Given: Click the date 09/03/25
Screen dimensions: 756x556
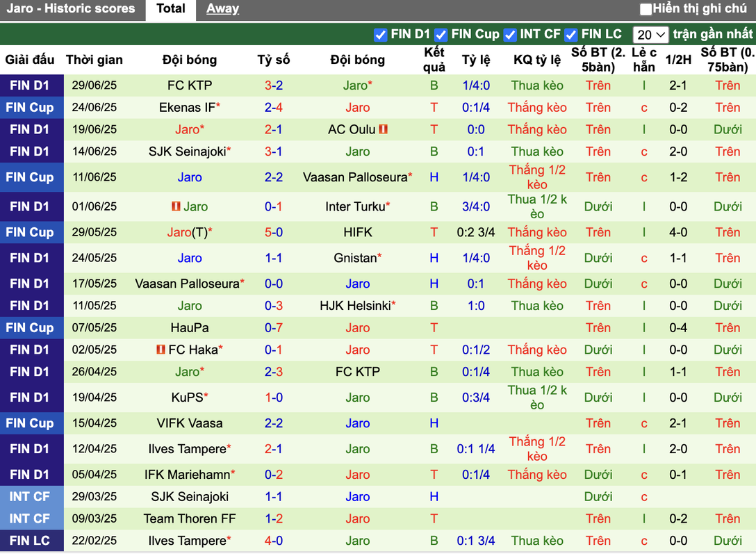Looking at the screenshot, I should pos(94,519).
